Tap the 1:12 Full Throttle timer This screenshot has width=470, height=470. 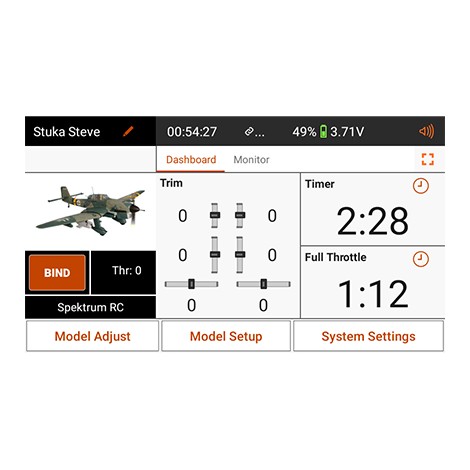[x=373, y=294]
